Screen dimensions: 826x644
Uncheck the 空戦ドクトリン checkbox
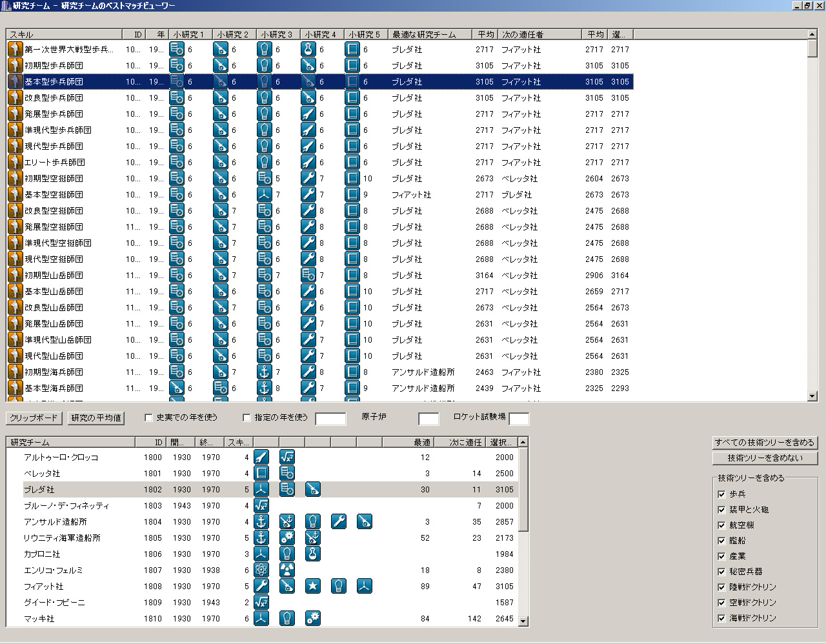coord(721,603)
